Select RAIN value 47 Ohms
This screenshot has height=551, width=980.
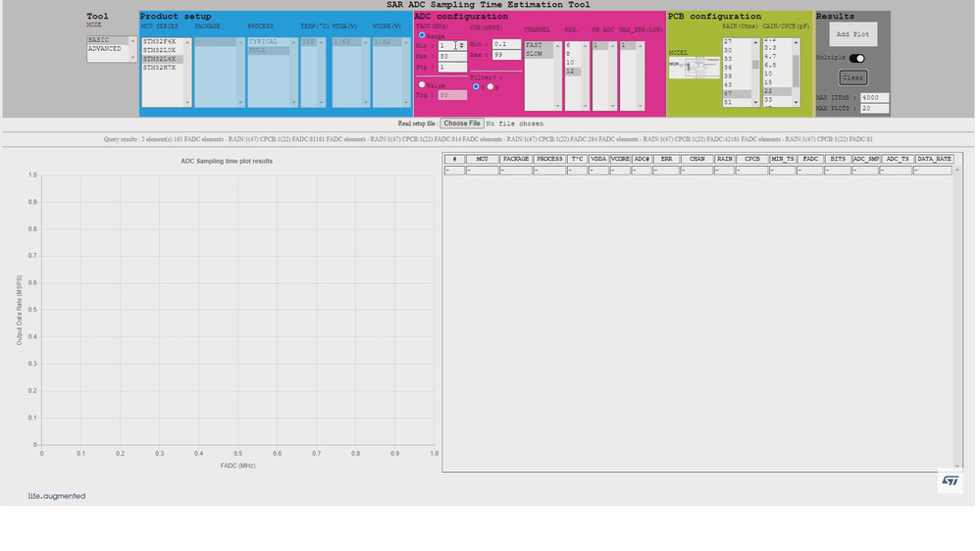[x=737, y=94]
